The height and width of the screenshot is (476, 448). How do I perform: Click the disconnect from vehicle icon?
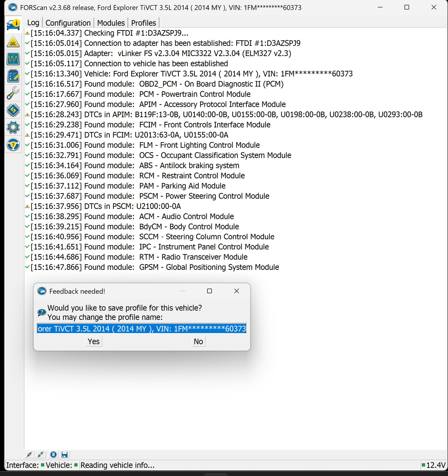click(40, 454)
